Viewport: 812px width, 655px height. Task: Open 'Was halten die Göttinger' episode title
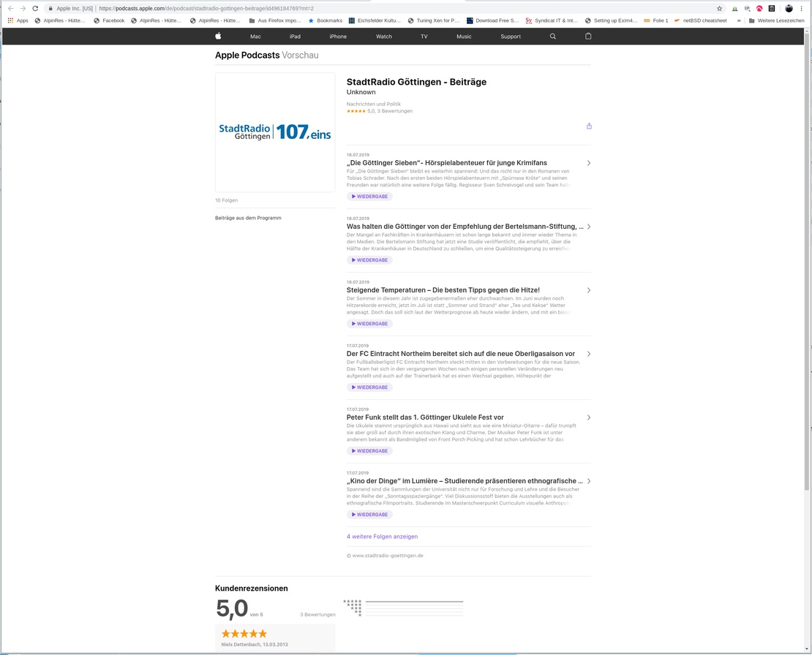pos(465,227)
